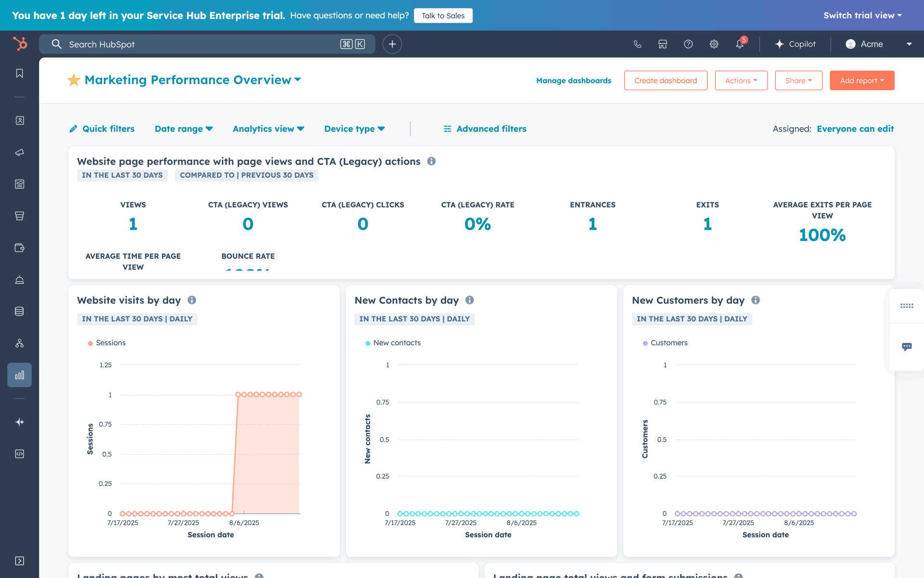Open the chat bubble widget on the right
This screenshot has height=578, width=924.
point(907,347)
